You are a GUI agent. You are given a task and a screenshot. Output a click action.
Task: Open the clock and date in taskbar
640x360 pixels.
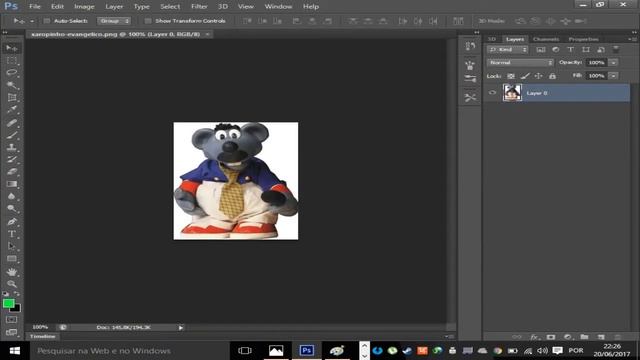(x=611, y=350)
